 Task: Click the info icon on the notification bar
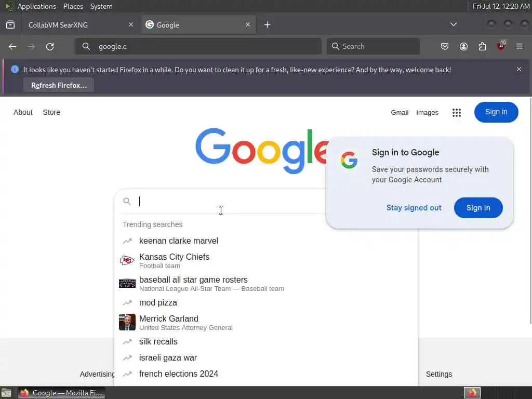15,69
